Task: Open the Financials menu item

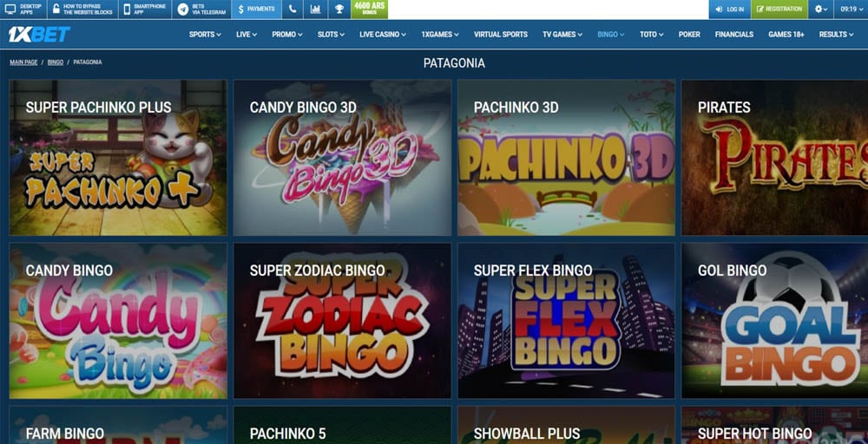Action: (x=734, y=35)
